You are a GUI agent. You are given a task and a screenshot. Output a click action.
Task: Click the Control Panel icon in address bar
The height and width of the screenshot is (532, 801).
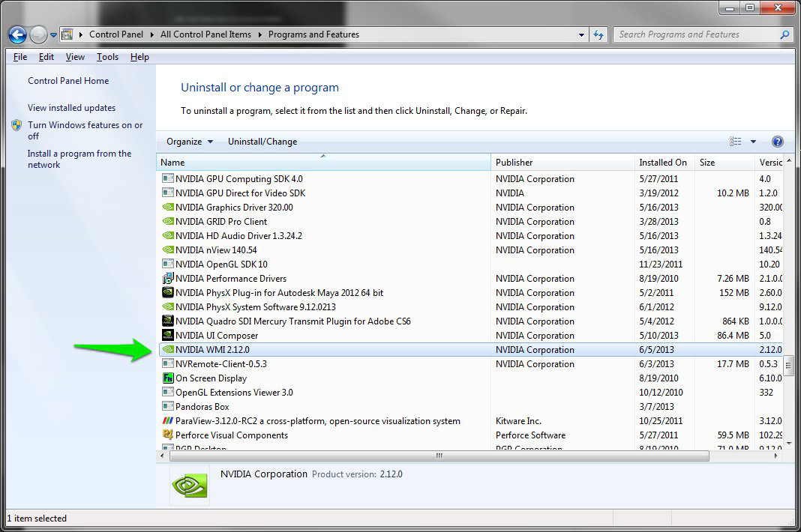(67, 34)
